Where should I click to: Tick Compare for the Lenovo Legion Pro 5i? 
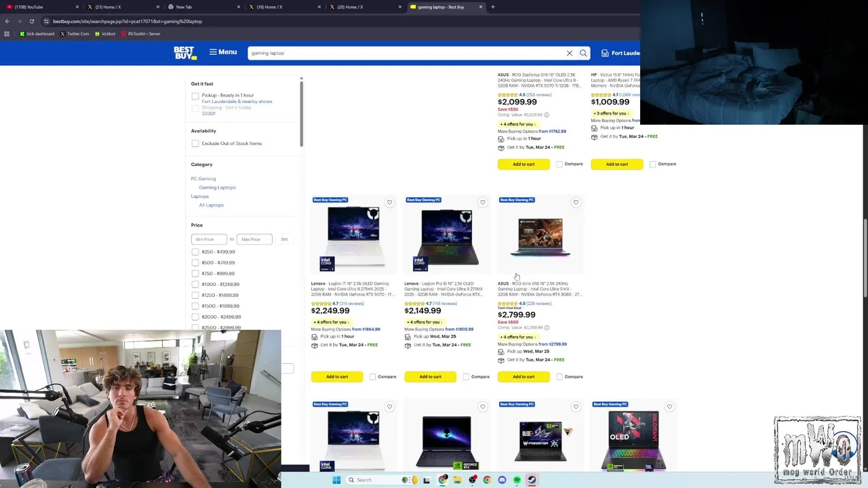[x=466, y=377]
